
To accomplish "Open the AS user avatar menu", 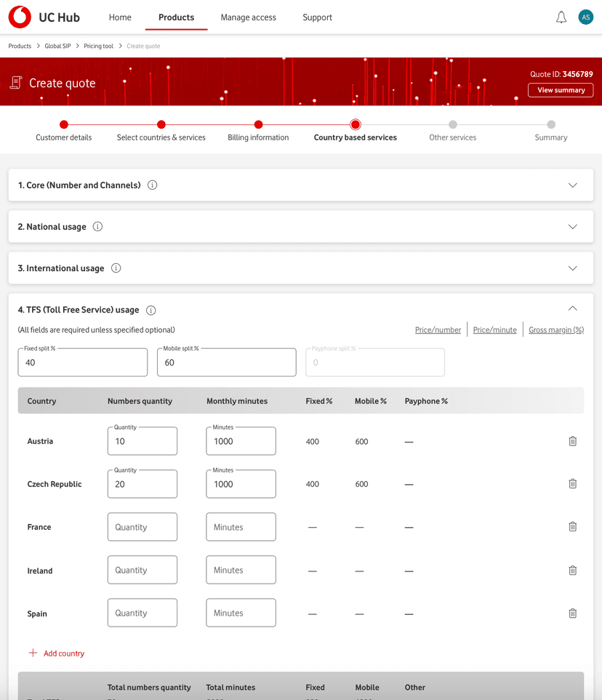I will (x=585, y=17).
